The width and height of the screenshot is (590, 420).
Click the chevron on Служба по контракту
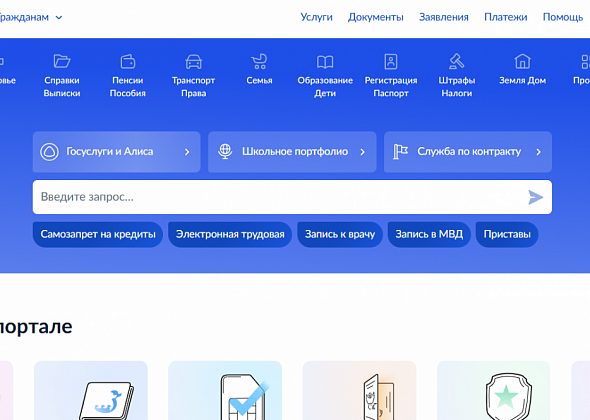tap(538, 152)
